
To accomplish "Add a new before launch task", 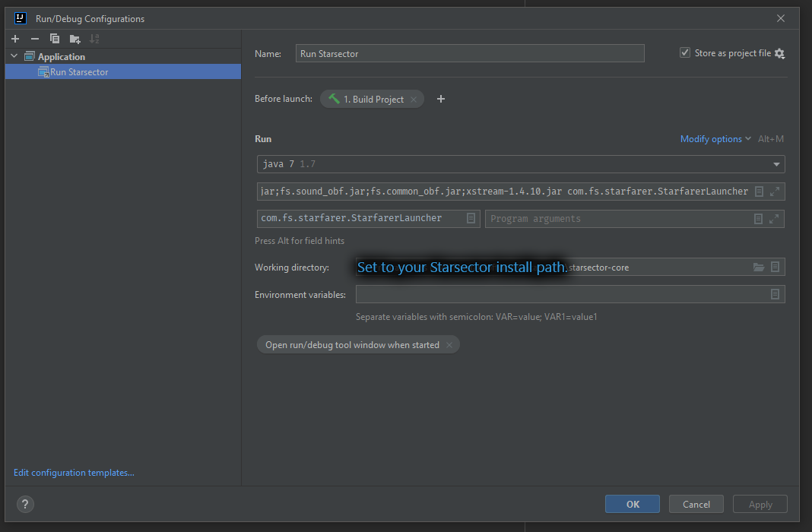I will pos(441,99).
